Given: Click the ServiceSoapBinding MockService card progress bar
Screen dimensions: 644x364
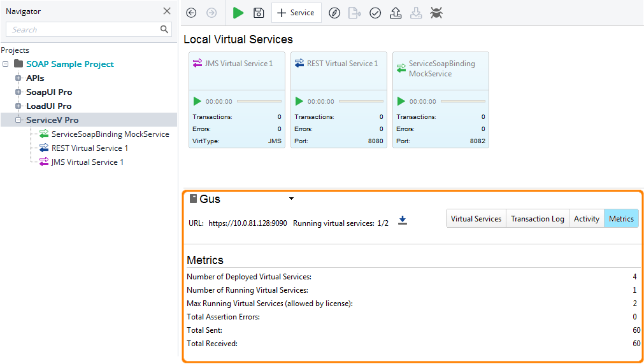Looking at the screenshot, I should 463,101.
